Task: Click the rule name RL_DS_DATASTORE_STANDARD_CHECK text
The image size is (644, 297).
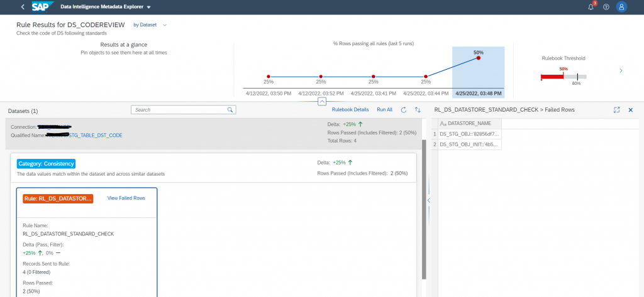Action: [68, 234]
